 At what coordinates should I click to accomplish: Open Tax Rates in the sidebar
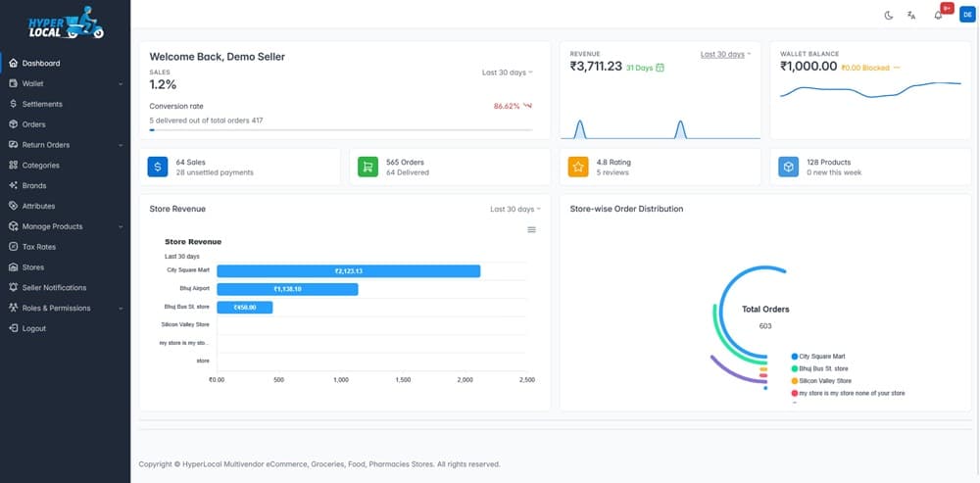pos(39,247)
